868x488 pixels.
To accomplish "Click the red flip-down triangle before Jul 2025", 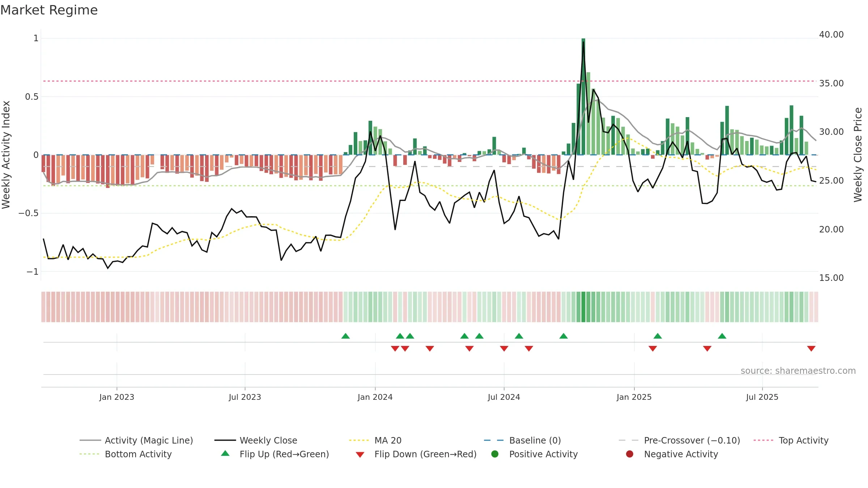I will 707,348.
